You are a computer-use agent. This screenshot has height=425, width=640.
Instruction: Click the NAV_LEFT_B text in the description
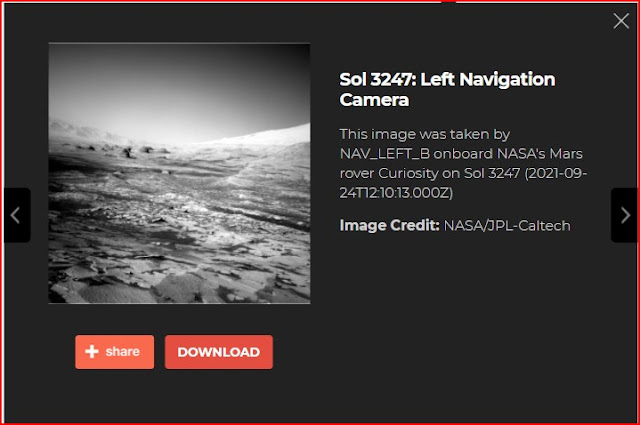point(385,154)
